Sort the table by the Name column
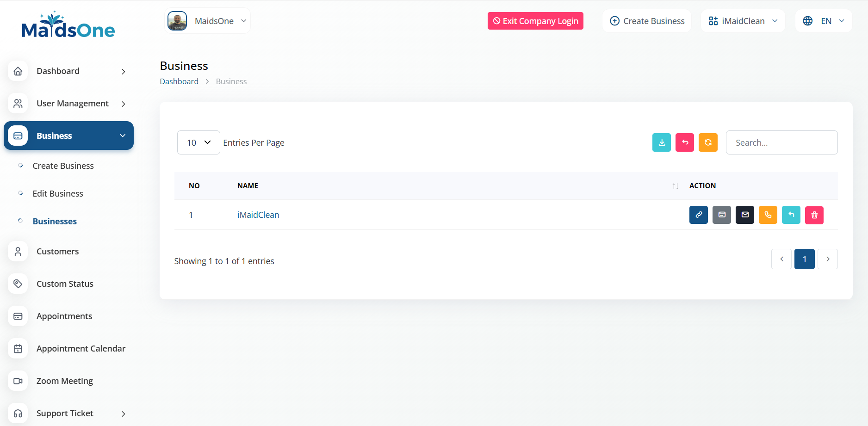The height and width of the screenshot is (426, 868). point(675,186)
